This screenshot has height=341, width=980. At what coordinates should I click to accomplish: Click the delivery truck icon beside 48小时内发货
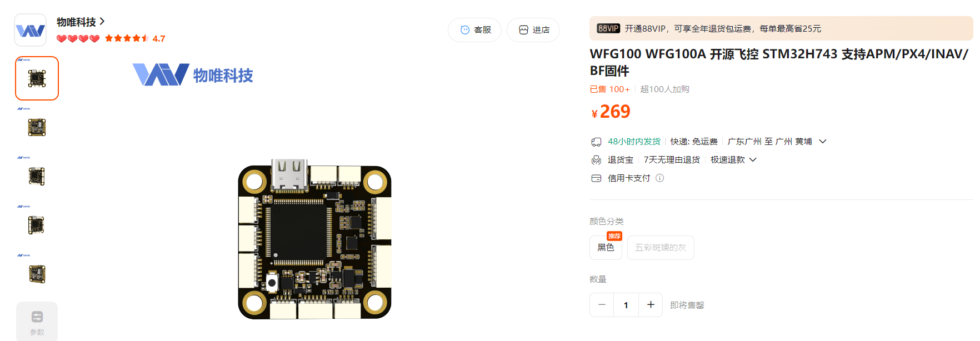tap(596, 142)
